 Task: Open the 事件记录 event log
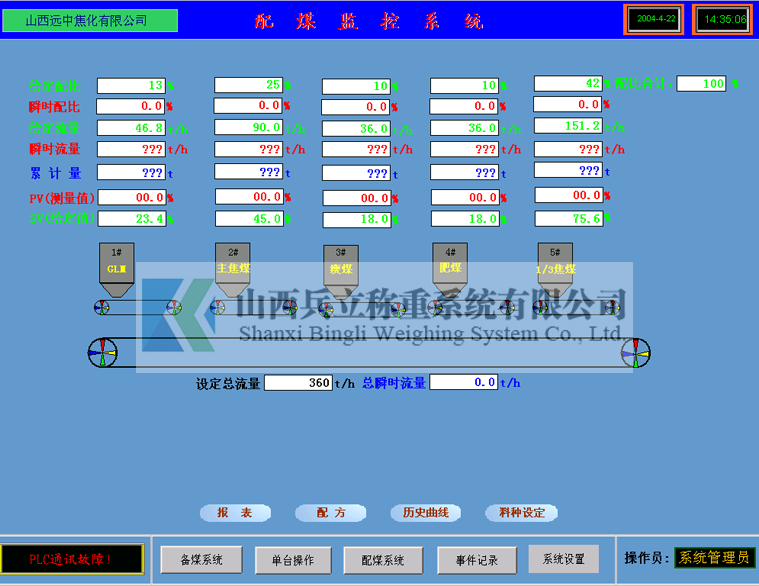coord(476,560)
